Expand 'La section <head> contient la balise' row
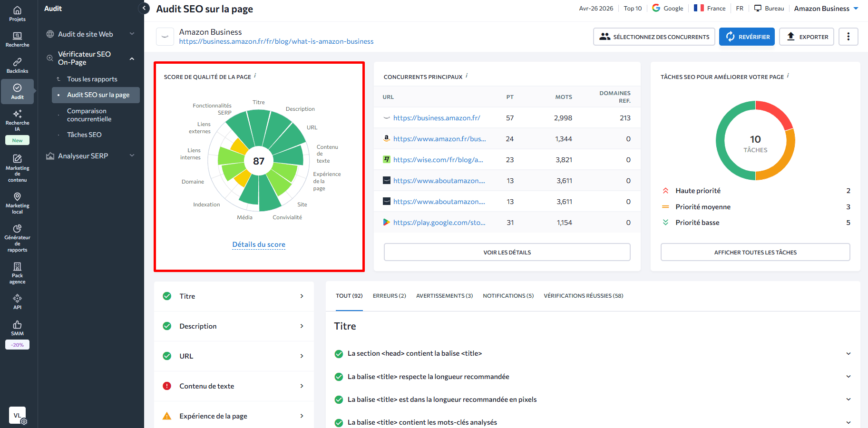Viewport: 868px width, 428px height. (848, 353)
